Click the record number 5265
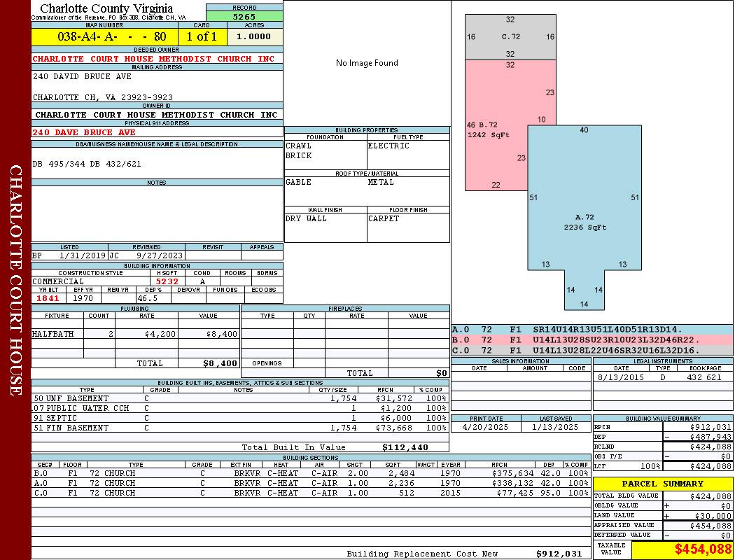735x560 pixels. coord(244,16)
